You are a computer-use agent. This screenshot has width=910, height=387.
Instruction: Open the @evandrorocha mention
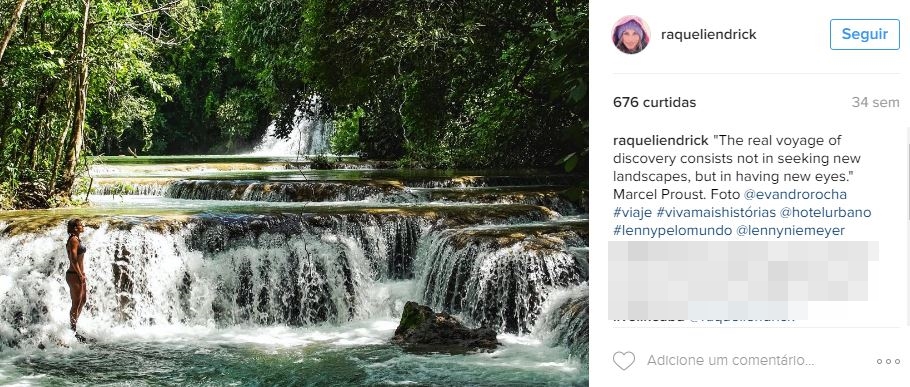coord(797,194)
